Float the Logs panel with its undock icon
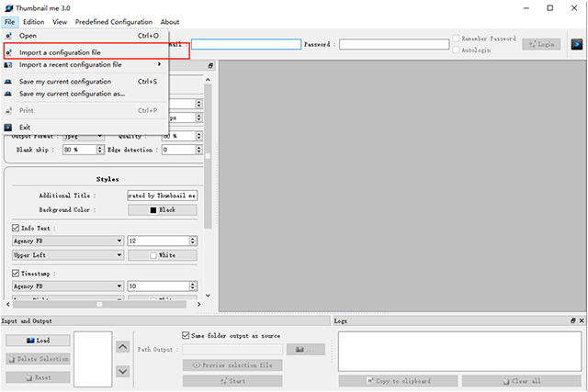The width and height of the screenshot is (588, 392). coord(571,320)
